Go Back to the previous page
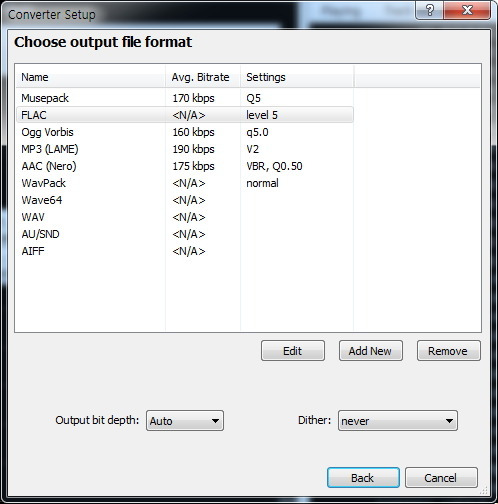 pyautogui.click(x=363, y=478)
